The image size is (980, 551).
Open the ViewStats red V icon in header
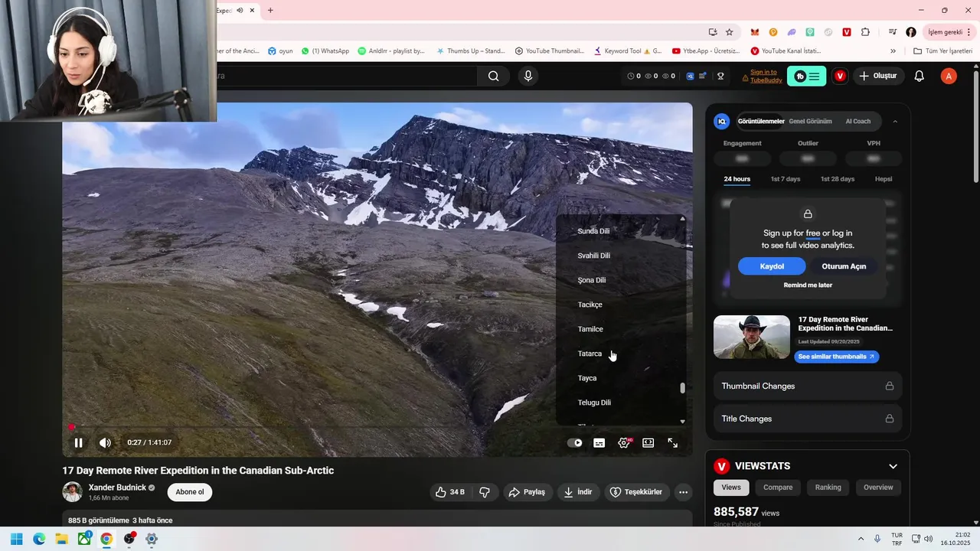pos(840,76)
